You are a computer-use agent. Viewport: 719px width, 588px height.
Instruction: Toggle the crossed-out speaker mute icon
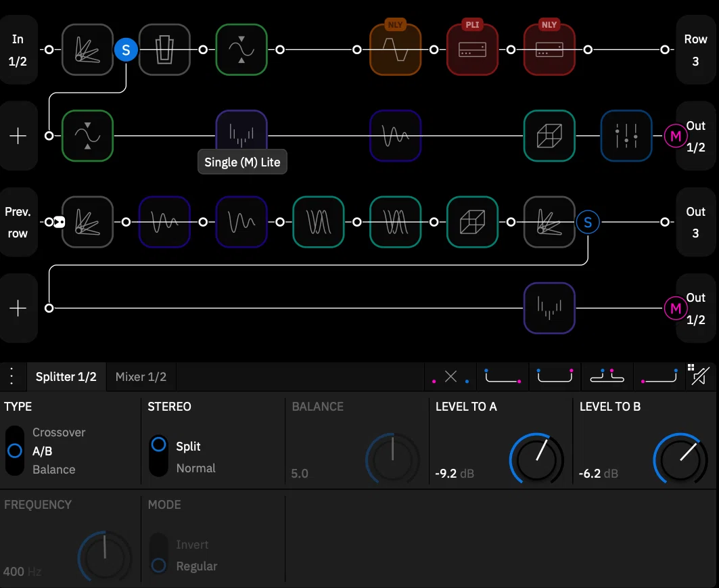[701, 377]
